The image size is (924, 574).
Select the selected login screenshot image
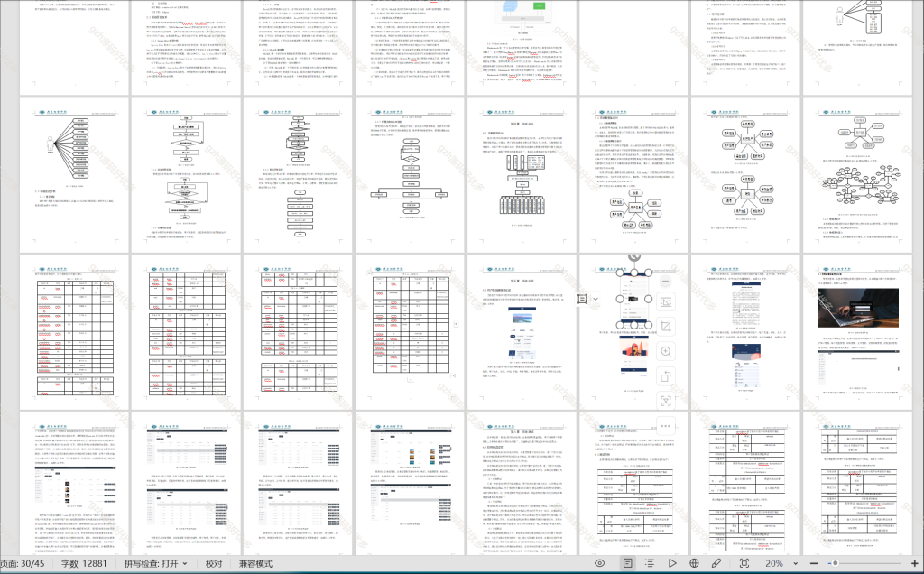634,300
